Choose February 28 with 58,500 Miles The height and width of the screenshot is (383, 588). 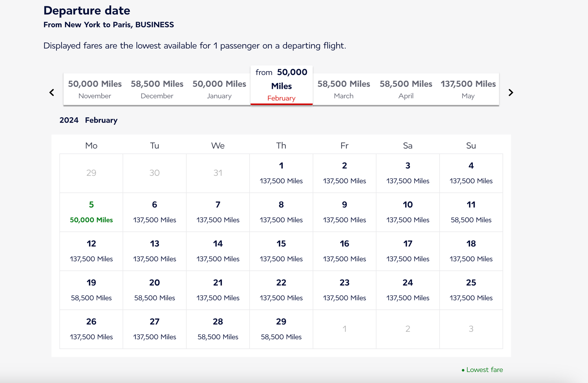click(x=218, y=329)
